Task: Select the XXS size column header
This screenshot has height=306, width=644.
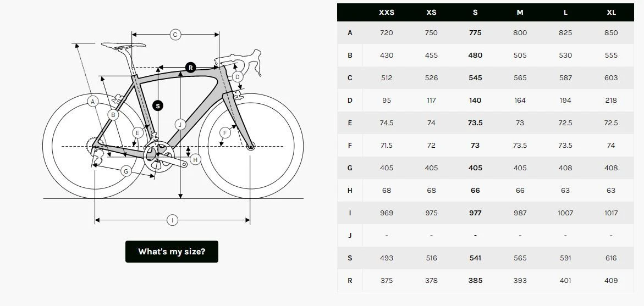Action: (x=387, y=13)
